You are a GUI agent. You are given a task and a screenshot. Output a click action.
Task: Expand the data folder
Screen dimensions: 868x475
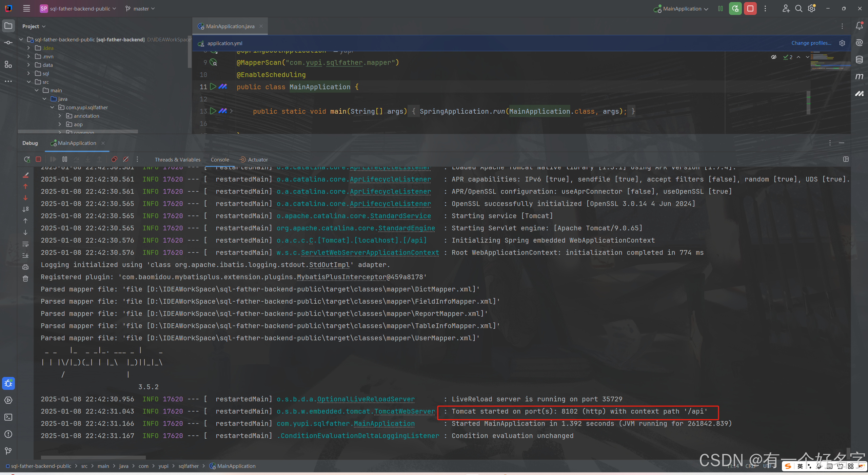pos(29,65)
